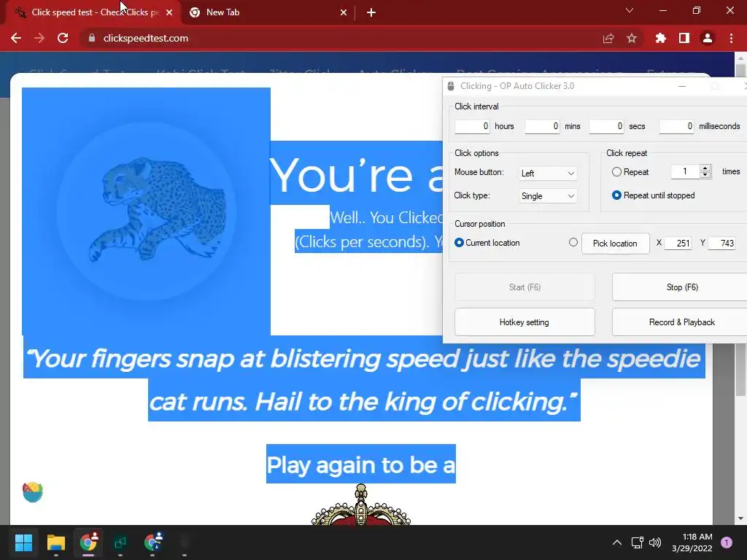The image size is (747, 560).
Task: Click the OP Auto Clicker mouse title icon
Action: pyautogui.click(x=451, y=86)
